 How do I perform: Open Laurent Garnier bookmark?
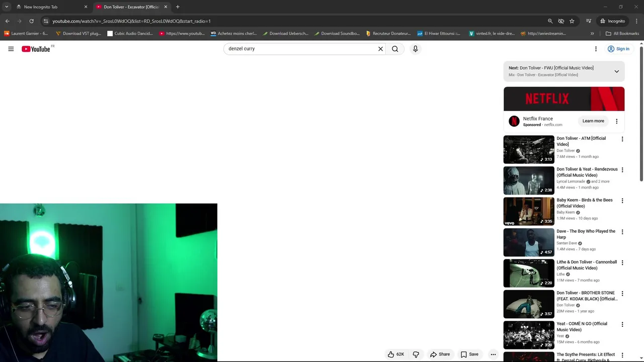point(26,34)
